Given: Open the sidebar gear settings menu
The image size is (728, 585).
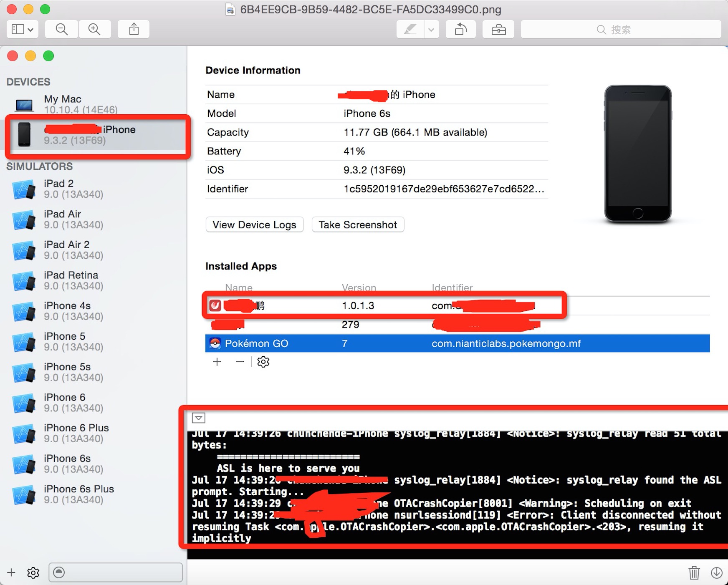Looking at the screenshot, I should [33, 572].
